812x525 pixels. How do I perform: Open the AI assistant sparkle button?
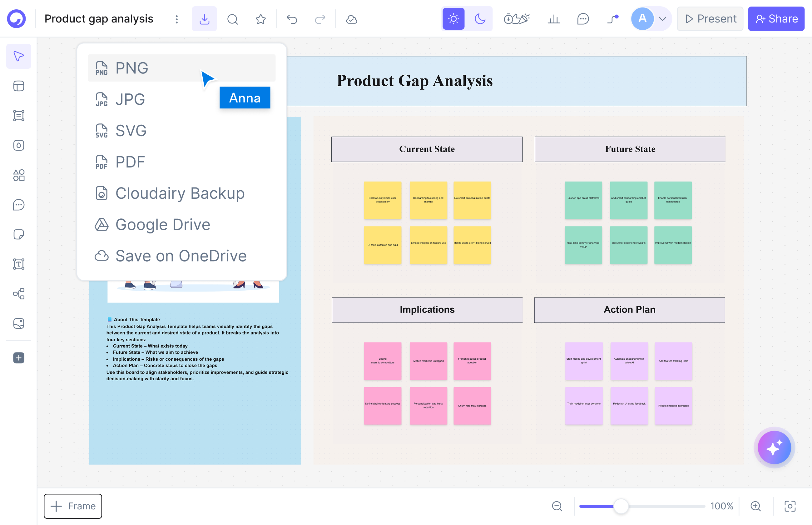774,447
